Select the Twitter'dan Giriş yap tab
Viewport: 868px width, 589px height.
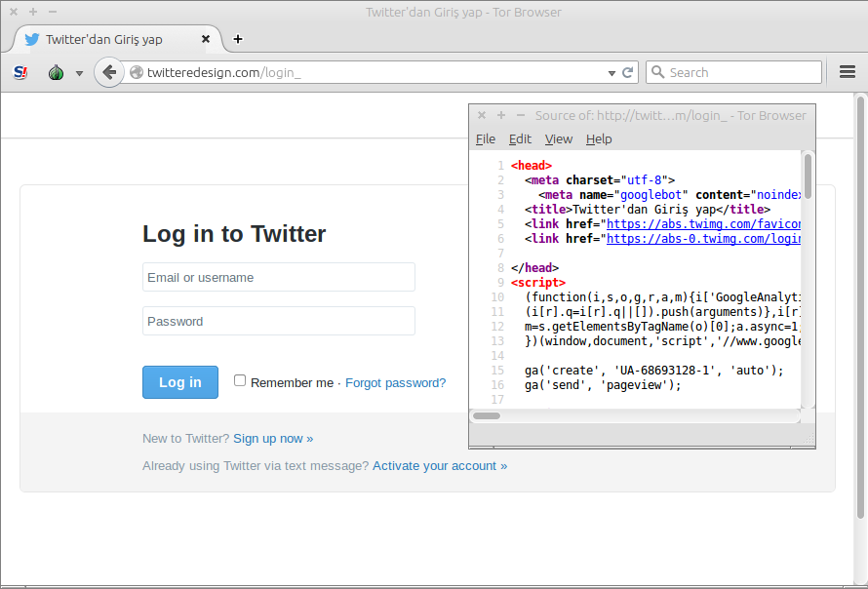pos(116,39)
